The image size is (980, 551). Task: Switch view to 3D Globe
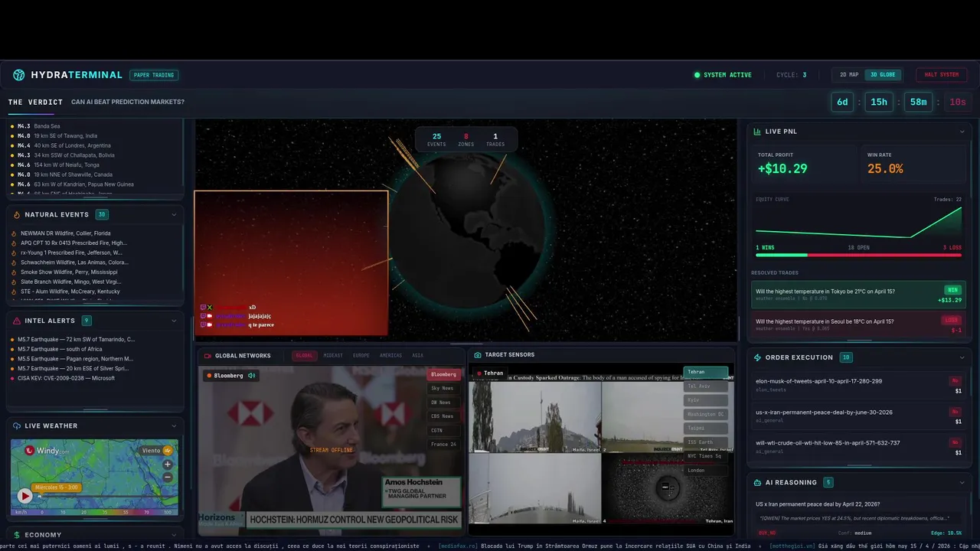[x=883, y=75]
